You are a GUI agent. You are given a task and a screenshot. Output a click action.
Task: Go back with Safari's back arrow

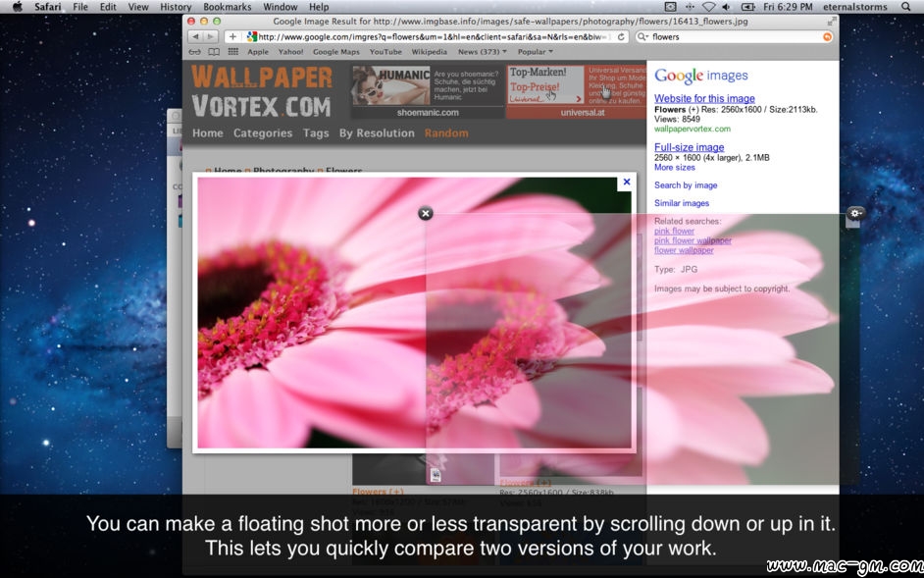(195, 36)
